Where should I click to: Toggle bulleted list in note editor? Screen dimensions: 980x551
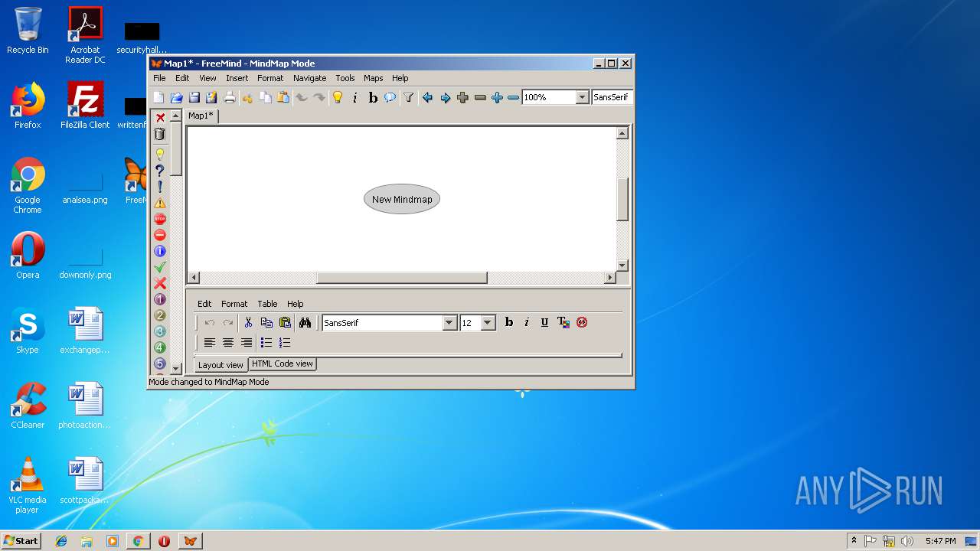point(266,343)
